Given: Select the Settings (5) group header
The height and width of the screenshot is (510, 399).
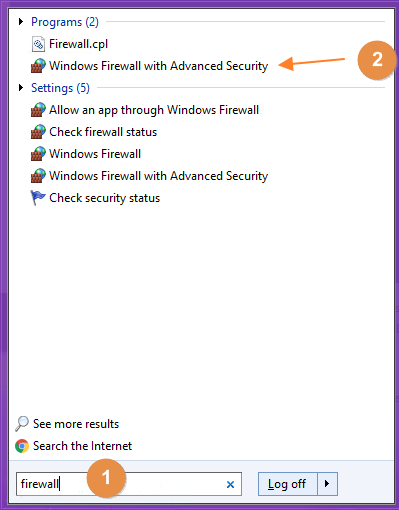Looking at the screenshot, I should pos(60,88).
